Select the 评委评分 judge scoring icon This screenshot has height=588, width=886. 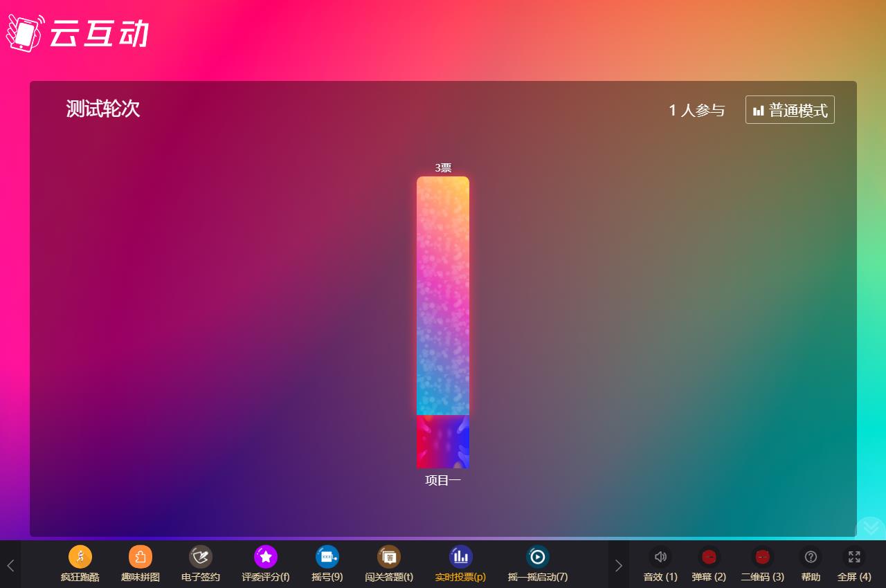coord(266,557)
